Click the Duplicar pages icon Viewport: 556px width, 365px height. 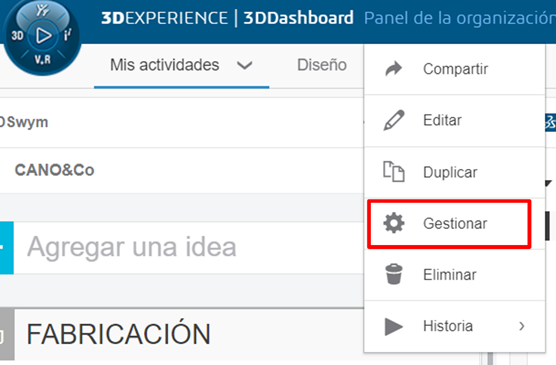(394, 172)
